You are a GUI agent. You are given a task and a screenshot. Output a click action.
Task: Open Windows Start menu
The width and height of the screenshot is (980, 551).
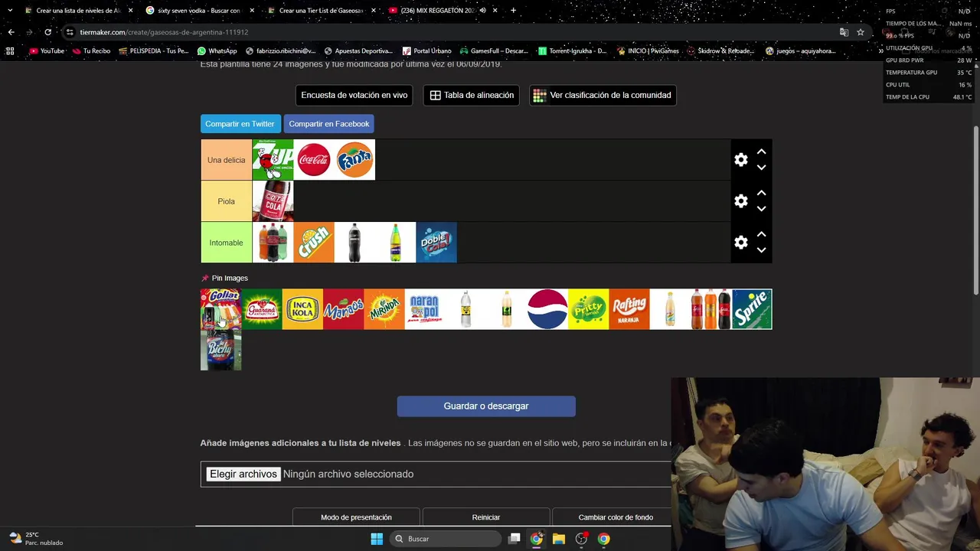pyautogui.click(x=377, y=539)
